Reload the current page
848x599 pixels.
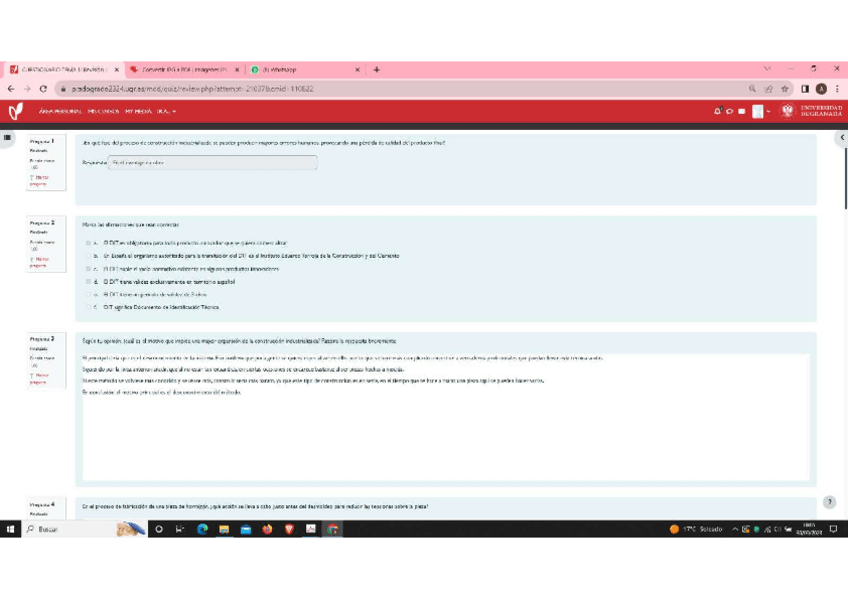pos(43,89)
